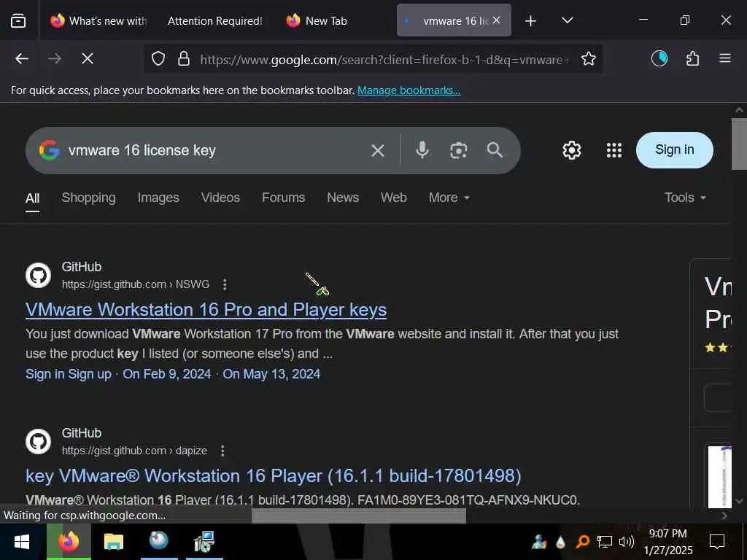
Task: Click into the Google search text field
Action: (214, 150)
